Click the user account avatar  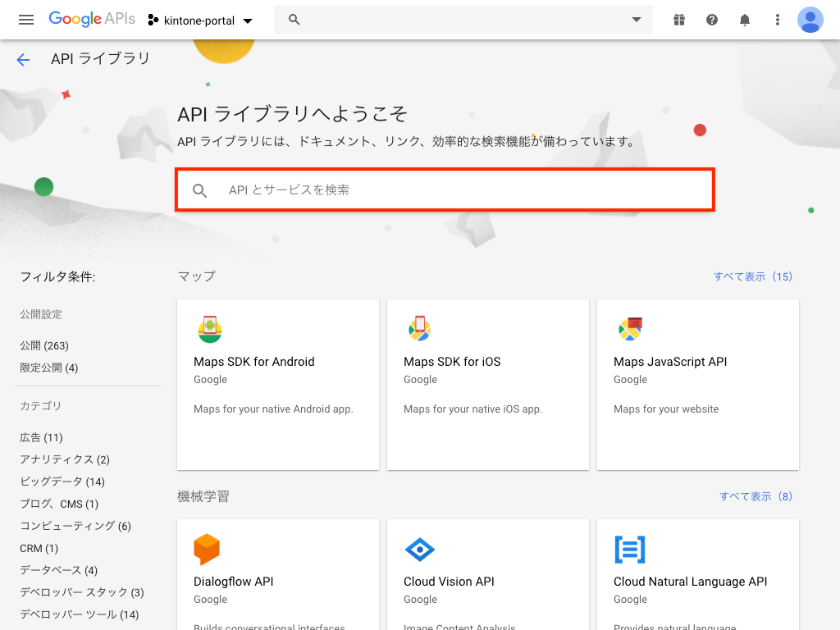[810, 20]
